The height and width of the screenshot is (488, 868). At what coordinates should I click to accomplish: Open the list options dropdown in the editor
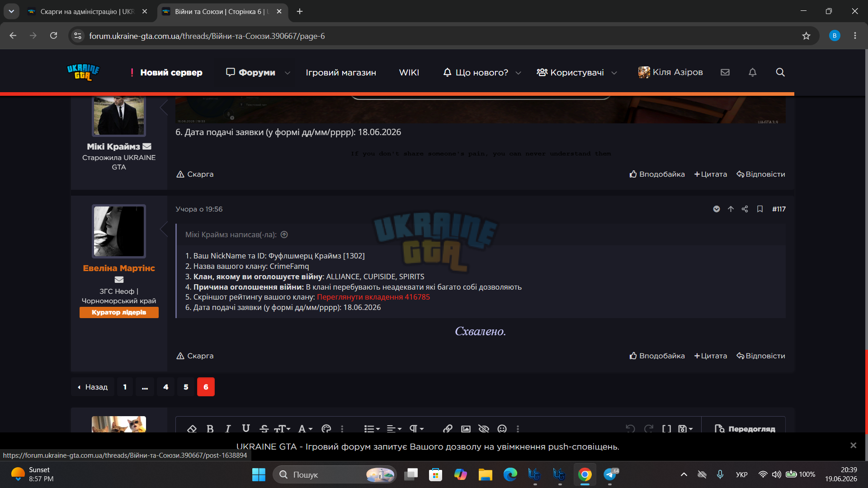click(372, 428)
